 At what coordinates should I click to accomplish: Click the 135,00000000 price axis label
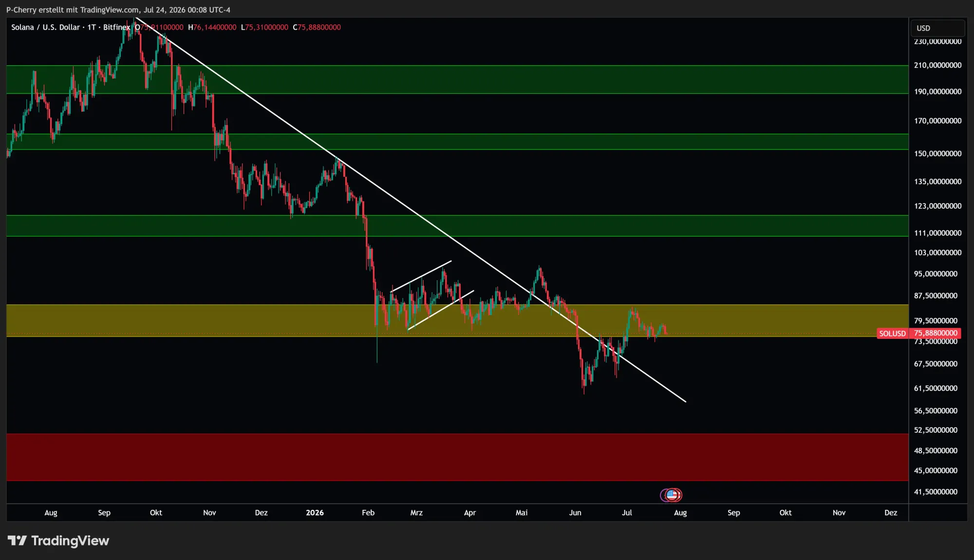tap(937, 182)
